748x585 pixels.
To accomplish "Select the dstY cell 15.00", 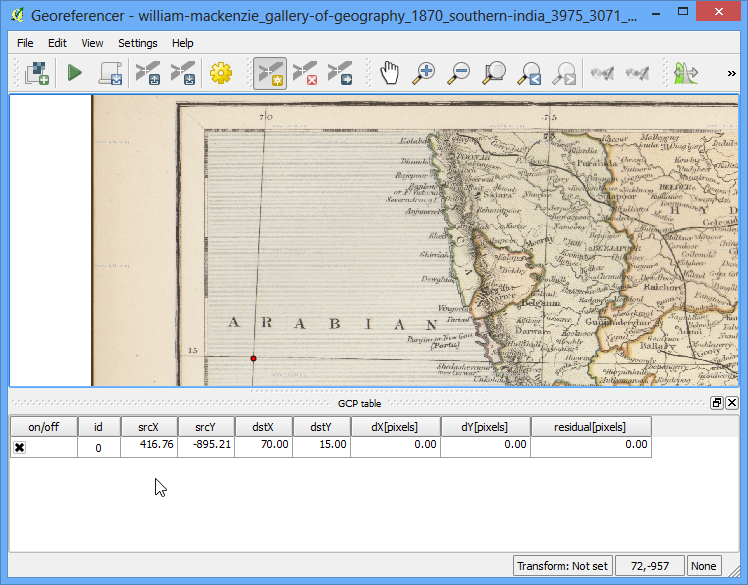I will point(322,447).
